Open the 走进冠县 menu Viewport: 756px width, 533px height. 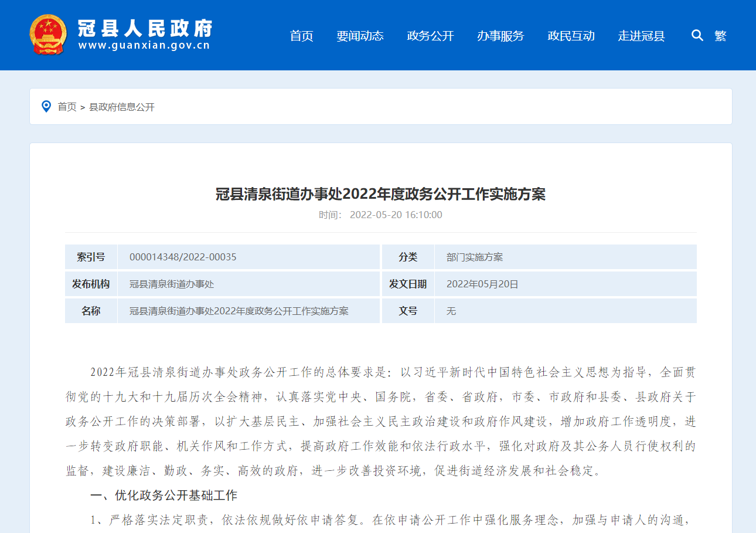coord(641,36)
